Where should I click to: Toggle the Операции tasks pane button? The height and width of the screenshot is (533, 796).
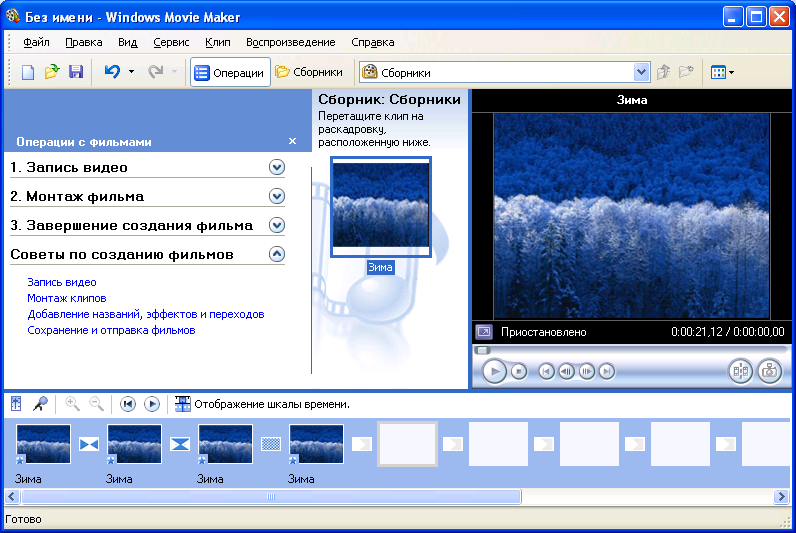(230, 73)
